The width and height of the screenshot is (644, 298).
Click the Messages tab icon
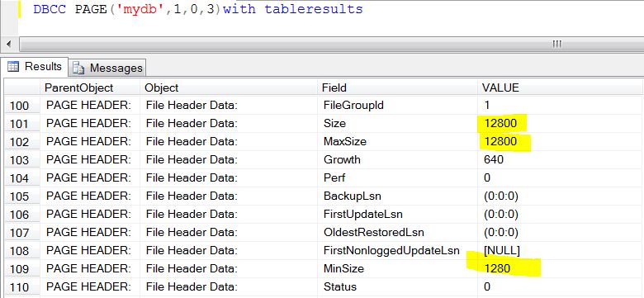78,69
